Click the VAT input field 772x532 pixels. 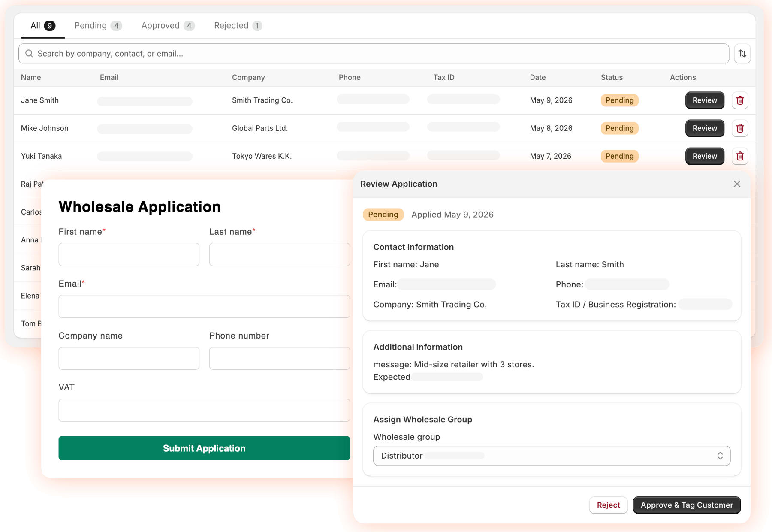(x=204, y=410)
